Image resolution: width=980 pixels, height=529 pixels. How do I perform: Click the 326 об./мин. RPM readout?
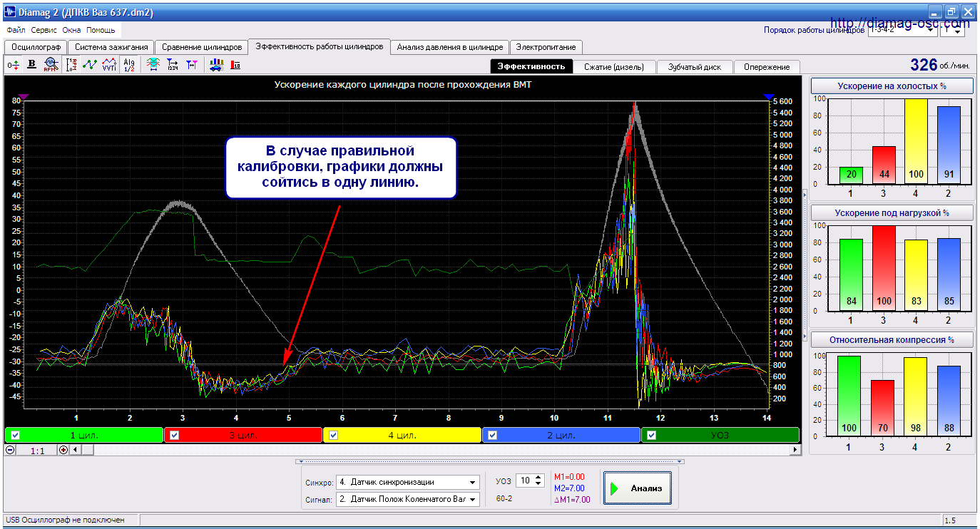click(x=940, y=65)
